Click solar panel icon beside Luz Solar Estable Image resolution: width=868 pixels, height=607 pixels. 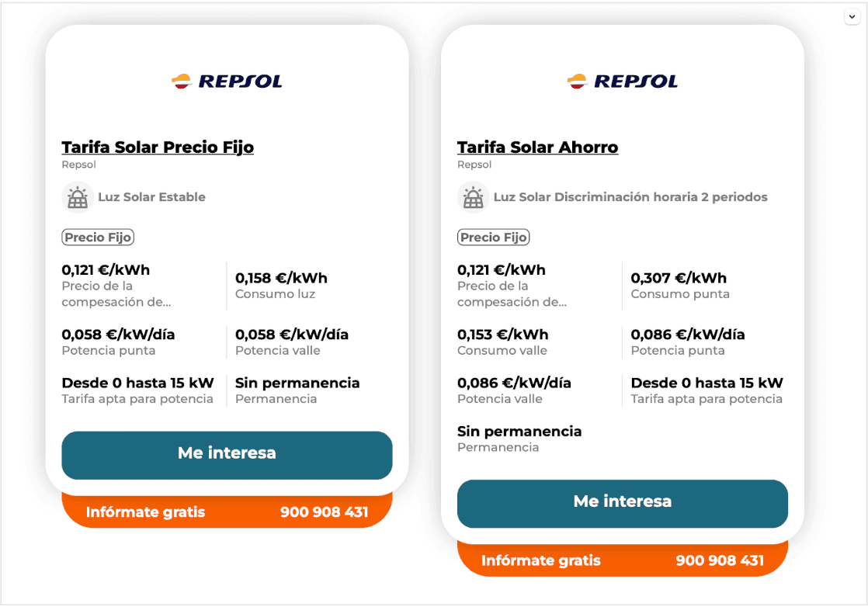(x=78, y=197)
